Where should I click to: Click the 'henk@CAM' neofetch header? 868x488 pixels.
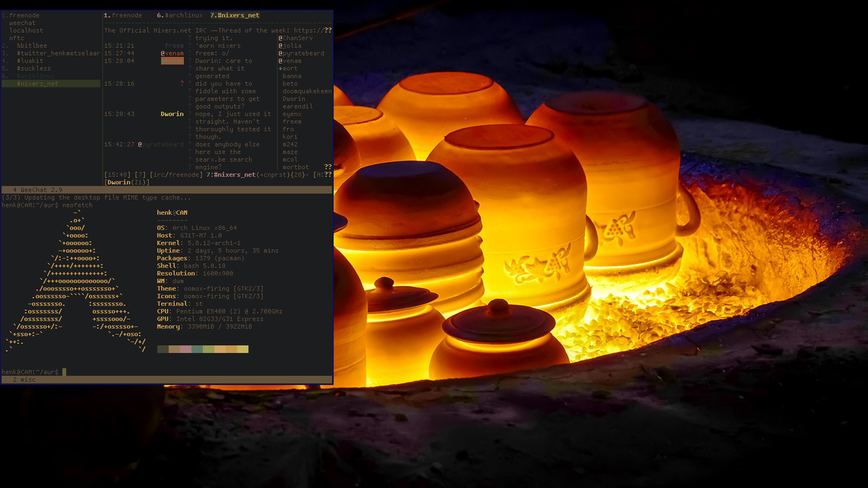click(172, 213)
